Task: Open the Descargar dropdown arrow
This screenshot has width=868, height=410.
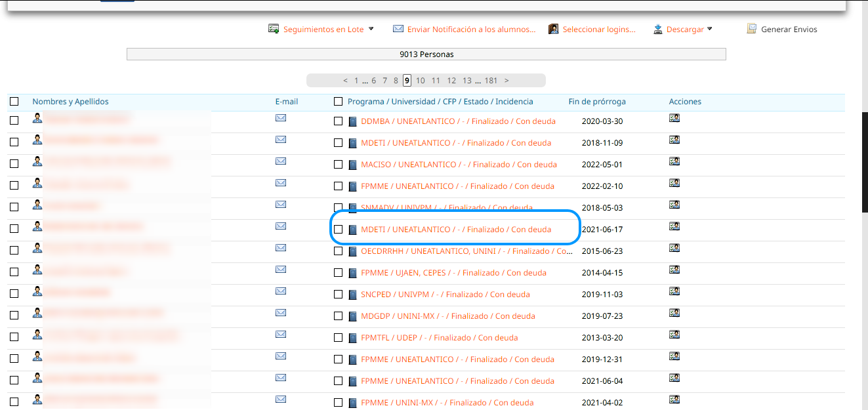Action: (709, 29)
